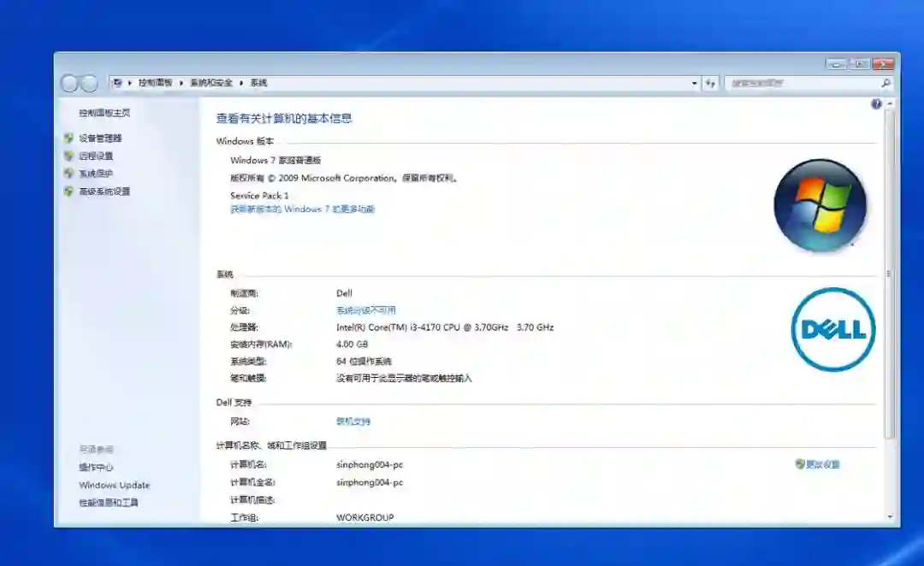Open the address bar history dropdown arrow
Screen dimensions: 924x566
694,84
